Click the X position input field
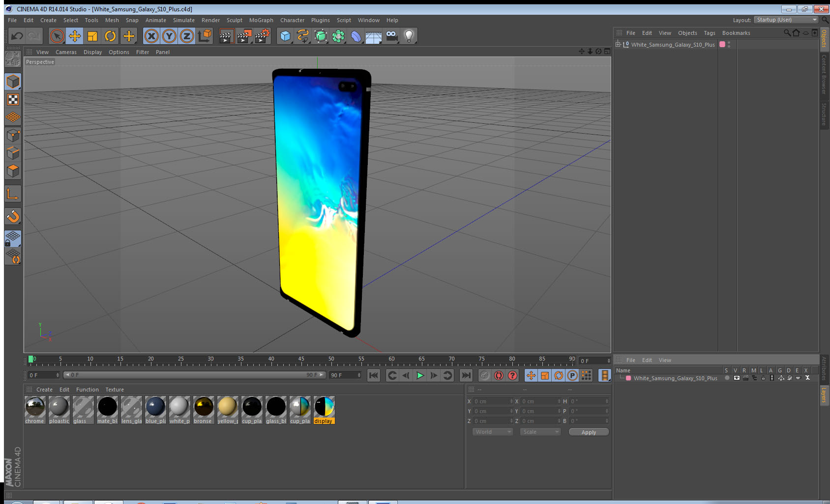 tap(493, 401)
